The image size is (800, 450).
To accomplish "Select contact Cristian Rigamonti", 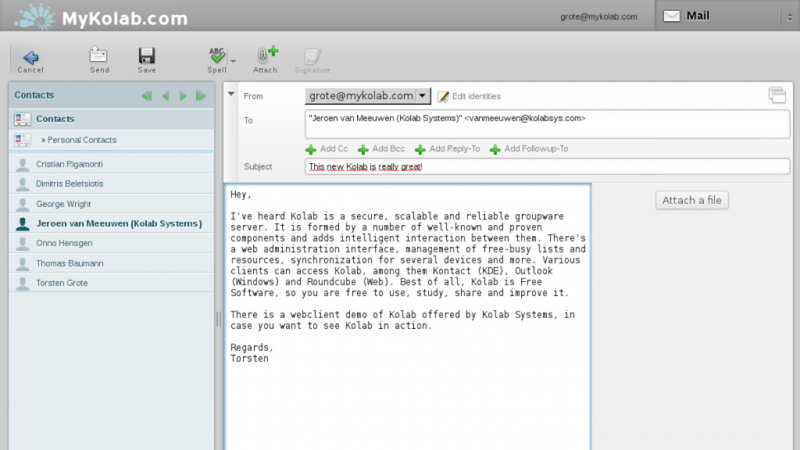I will pyautogui.click(x=111, y=164).
